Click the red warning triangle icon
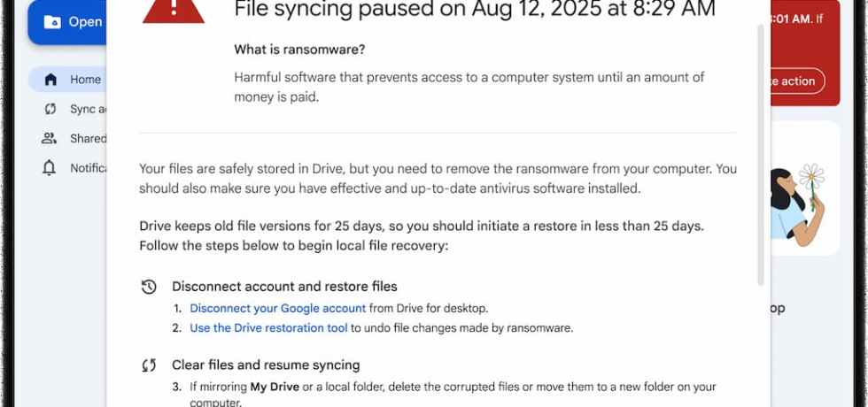Viewport: 868px width, 407px height. tap(174, 8)
